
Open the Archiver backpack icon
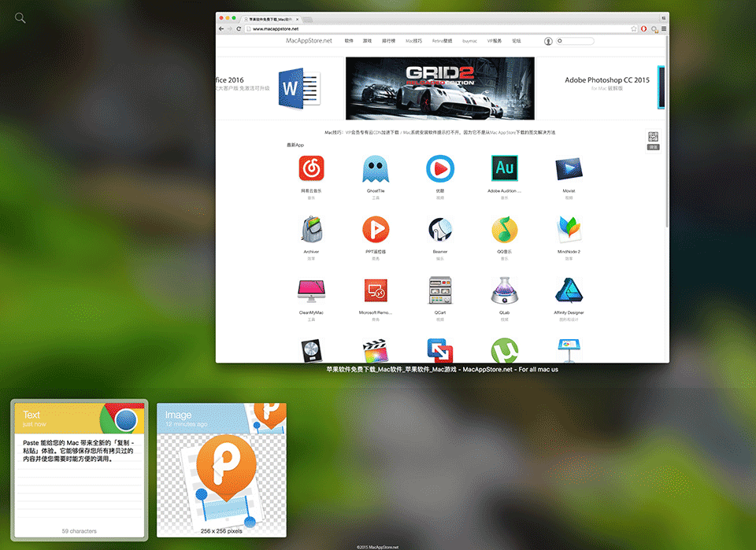311,230
